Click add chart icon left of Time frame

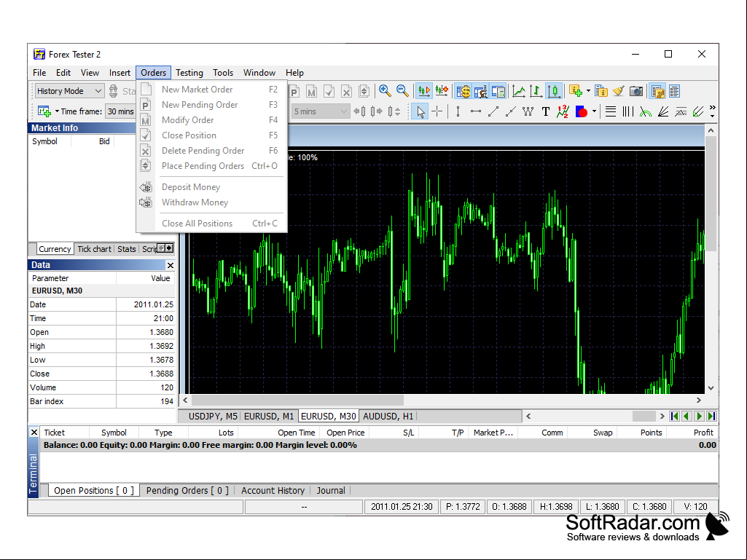44,111
